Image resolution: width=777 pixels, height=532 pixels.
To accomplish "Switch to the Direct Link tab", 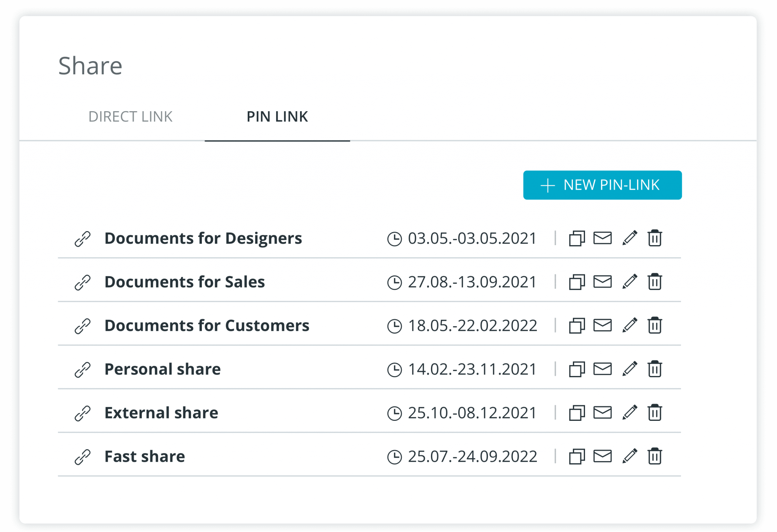I will point(131,116).
